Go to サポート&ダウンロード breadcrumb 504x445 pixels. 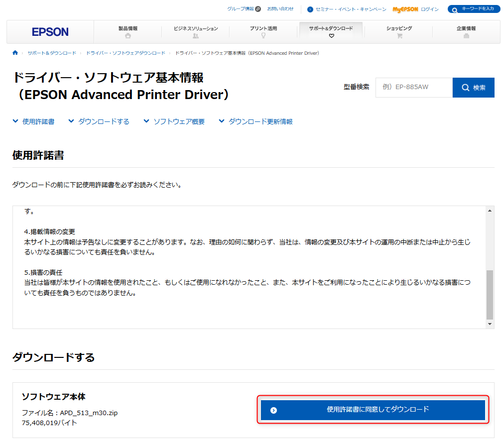[52, 53]
